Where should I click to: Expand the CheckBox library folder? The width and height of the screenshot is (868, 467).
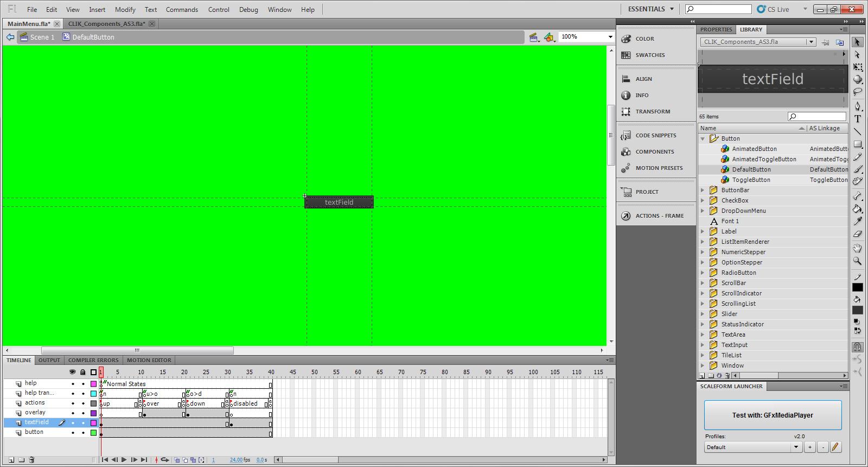pos(703,201)
